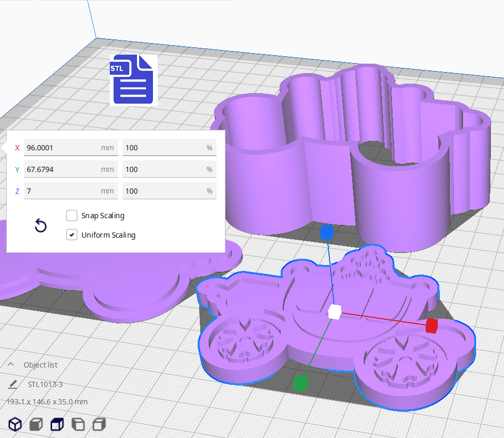Select the front view cube icon
Screen dimensions: 504x438
(36, 424)
